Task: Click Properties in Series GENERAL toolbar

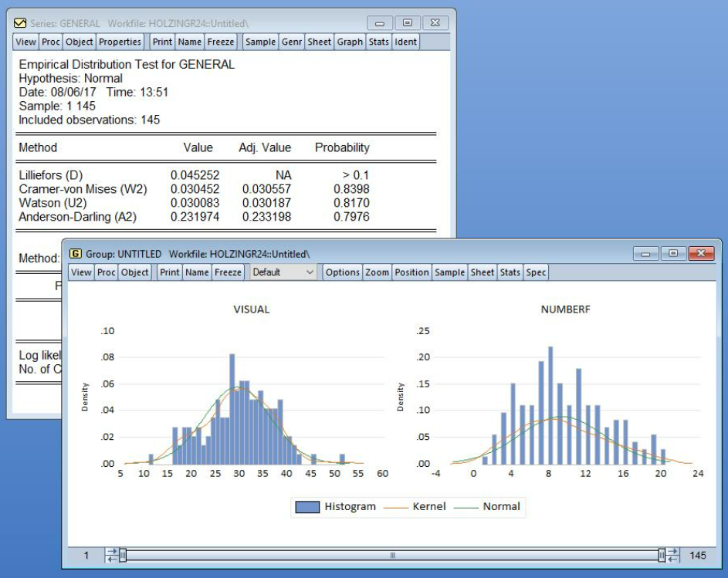Action: [120, 42]
